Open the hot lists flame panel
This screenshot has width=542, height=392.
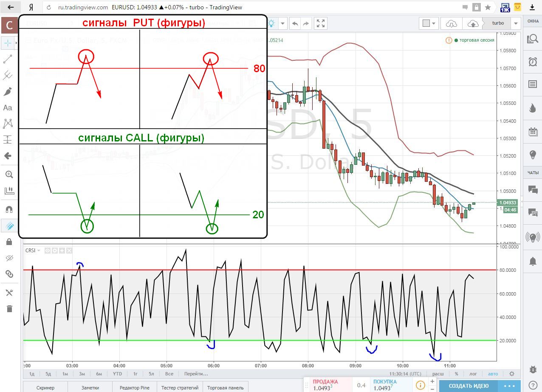click(x=533, y=108)
